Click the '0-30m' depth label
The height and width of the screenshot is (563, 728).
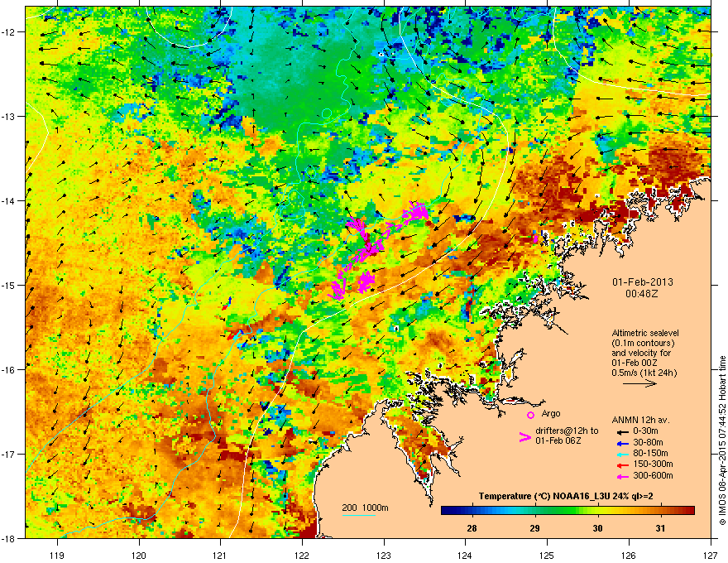tap(645, 431)
